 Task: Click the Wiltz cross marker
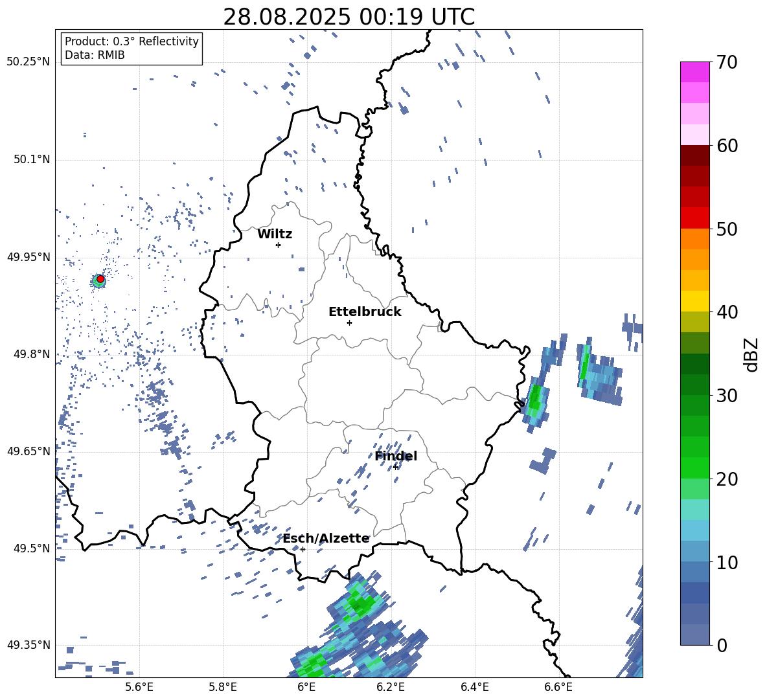(x=279, y=245)
